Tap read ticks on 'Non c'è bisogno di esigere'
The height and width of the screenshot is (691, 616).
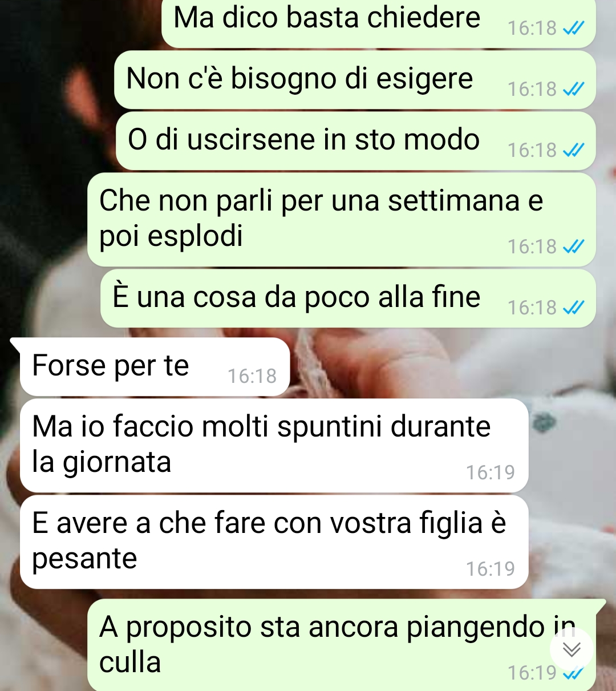(x=573, y=89)
